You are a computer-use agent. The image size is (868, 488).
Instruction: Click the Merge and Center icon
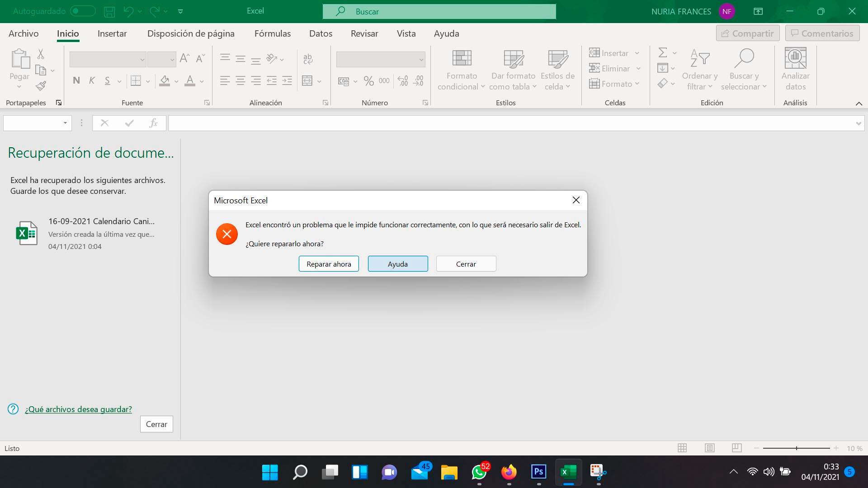[307, 81]
